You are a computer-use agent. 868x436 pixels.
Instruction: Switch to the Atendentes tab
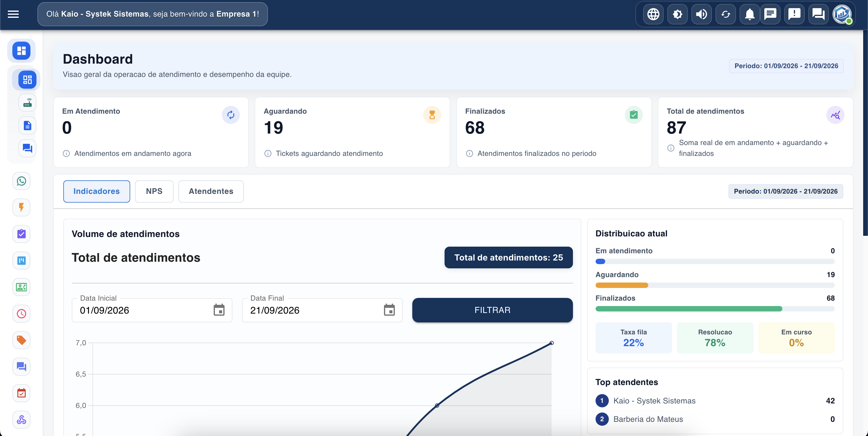click(x=211, y=191)
